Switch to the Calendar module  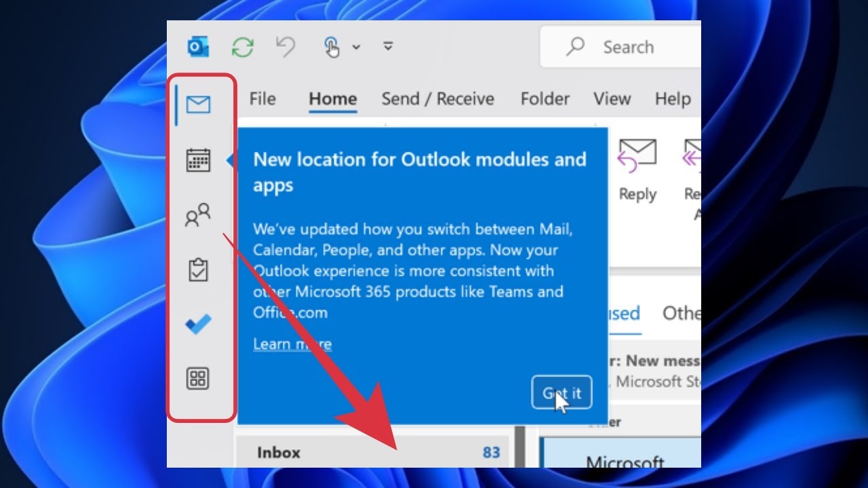point(198,161)
